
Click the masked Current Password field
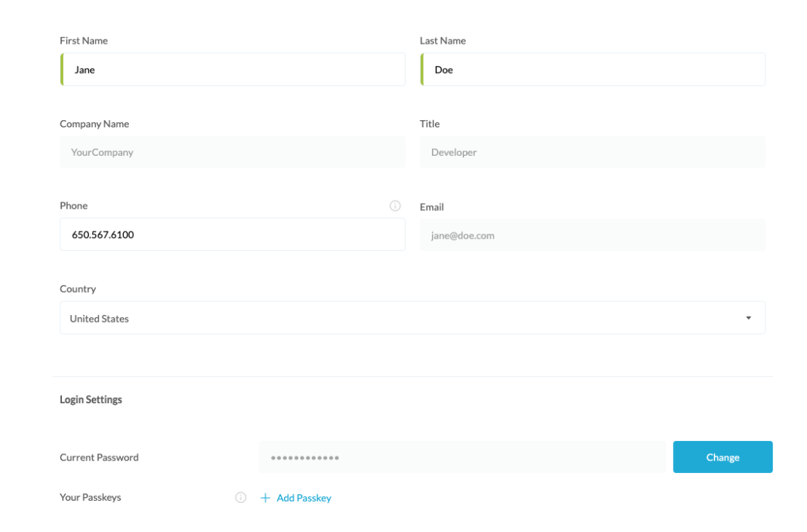(x=463, y=457)
